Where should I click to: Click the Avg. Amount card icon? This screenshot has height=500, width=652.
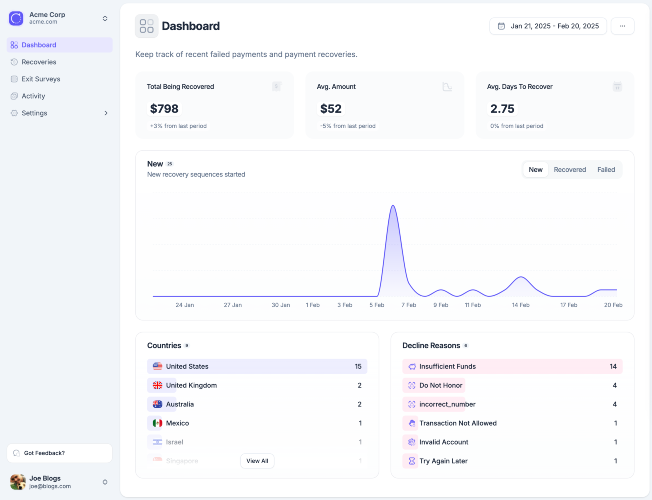(447, 87)
